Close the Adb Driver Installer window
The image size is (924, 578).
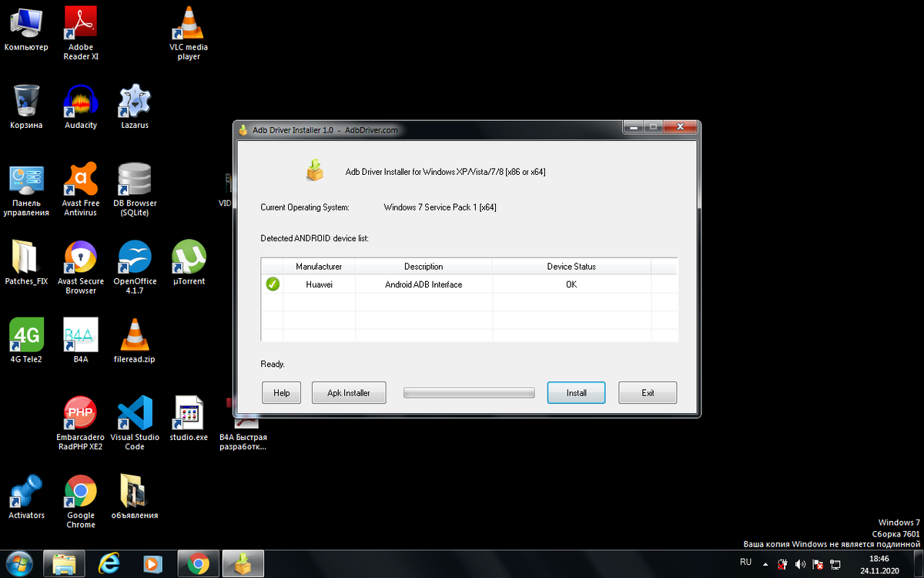[681, 127]
